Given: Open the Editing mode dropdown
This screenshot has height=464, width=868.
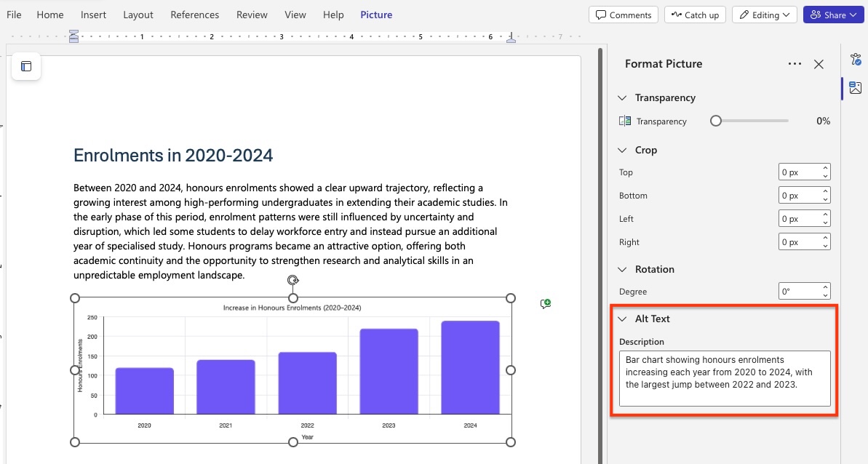Looking at the screenshot, I should point(765,15).
